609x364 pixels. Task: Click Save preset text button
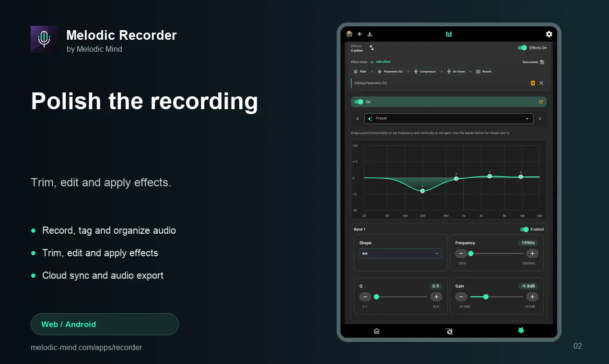[x=530, y=62]
